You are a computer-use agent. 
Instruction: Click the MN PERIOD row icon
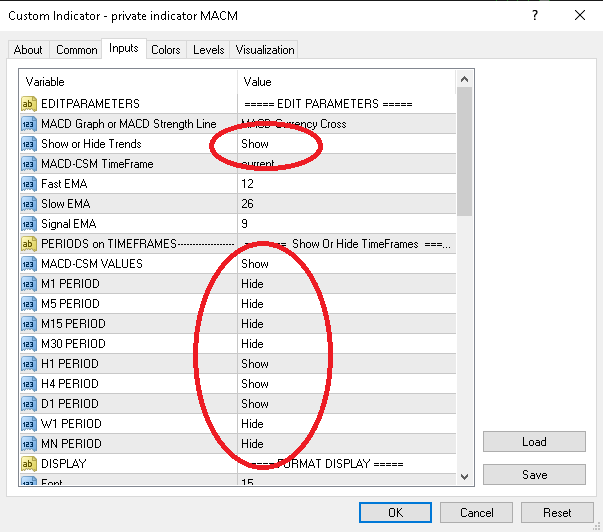tap(29, 444)
